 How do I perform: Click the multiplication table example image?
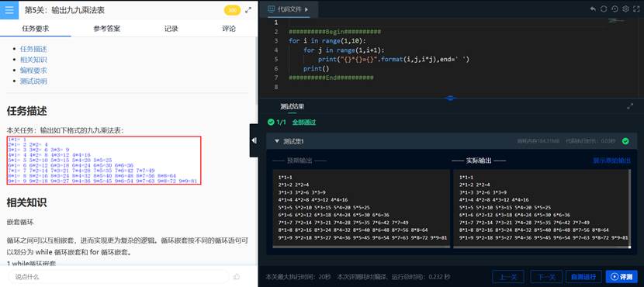104,161
